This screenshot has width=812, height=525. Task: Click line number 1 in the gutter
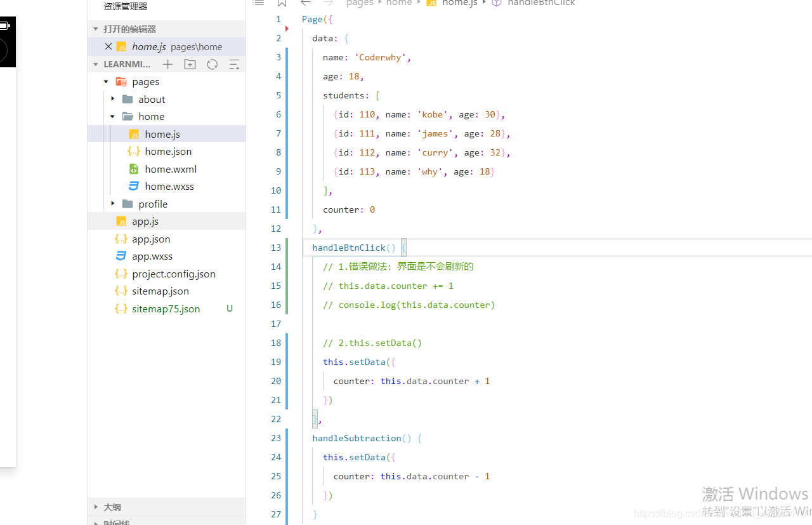278,19
